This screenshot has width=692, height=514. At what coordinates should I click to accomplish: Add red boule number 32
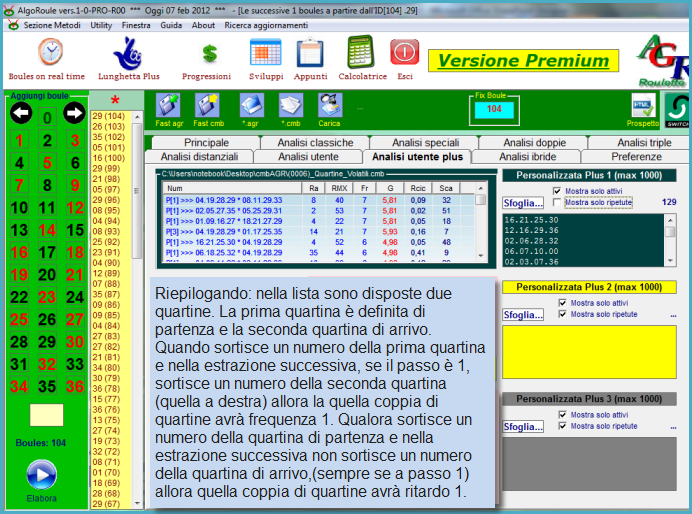point(47,364)
